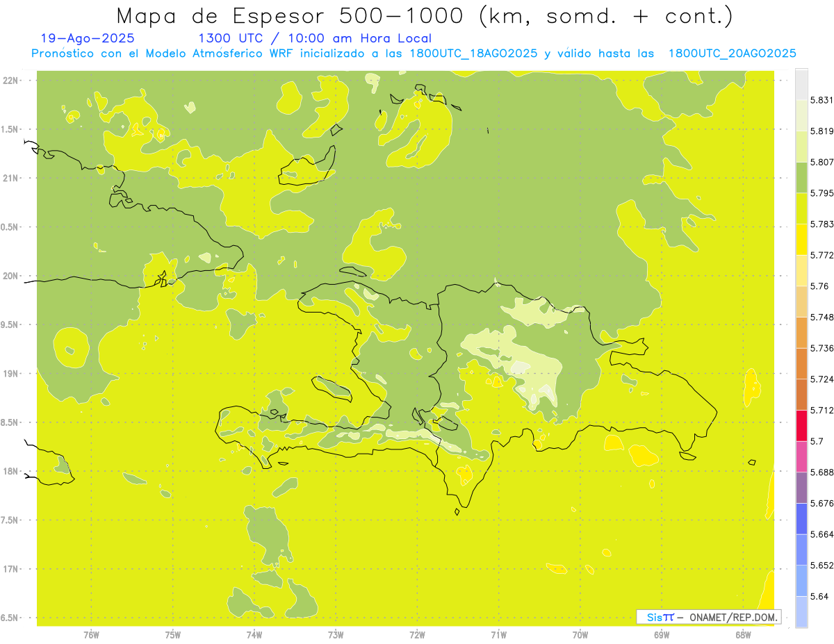Pick the green swatch between 5.807 and 5.795
The width and height of the screenshot is (834, 644).
click(801, 178)
